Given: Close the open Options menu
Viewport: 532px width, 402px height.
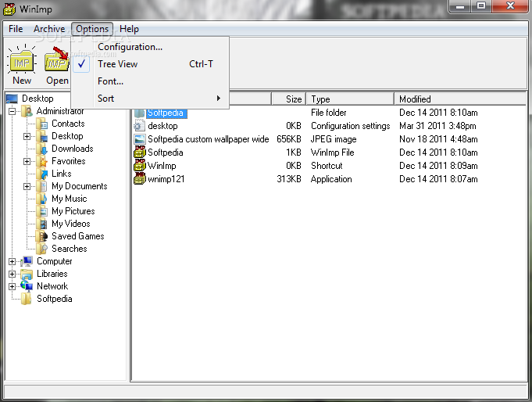Looking at the screenshot, I should click(x=92, y=29).
